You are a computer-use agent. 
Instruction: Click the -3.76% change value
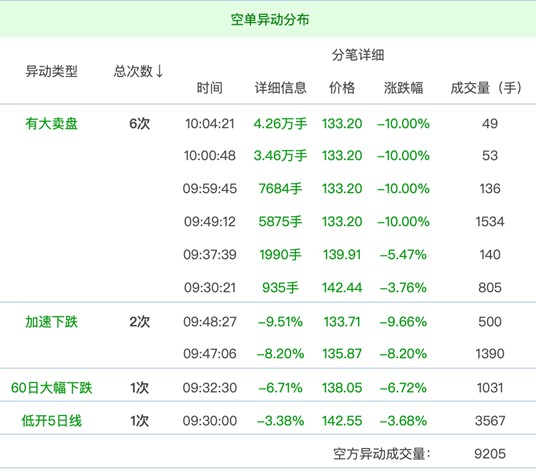pos(403,287)
